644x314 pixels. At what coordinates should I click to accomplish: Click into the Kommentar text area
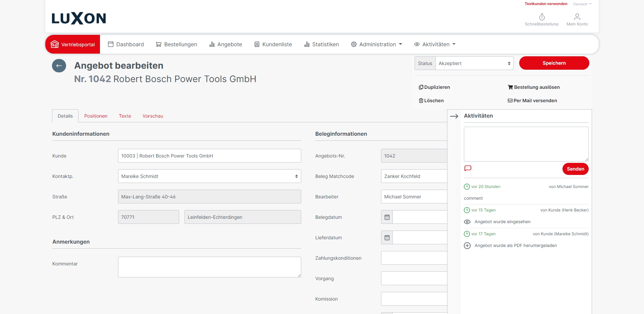[209, 267]
